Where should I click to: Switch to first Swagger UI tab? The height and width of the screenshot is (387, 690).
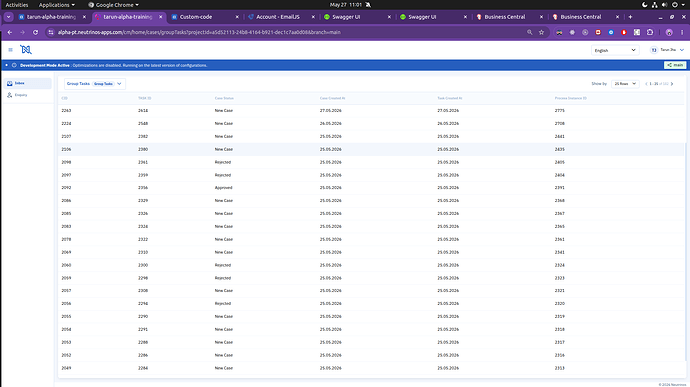point(357,17)
